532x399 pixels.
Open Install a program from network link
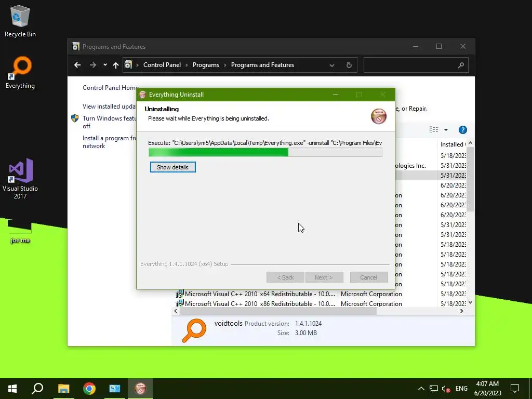pos(109,142)
